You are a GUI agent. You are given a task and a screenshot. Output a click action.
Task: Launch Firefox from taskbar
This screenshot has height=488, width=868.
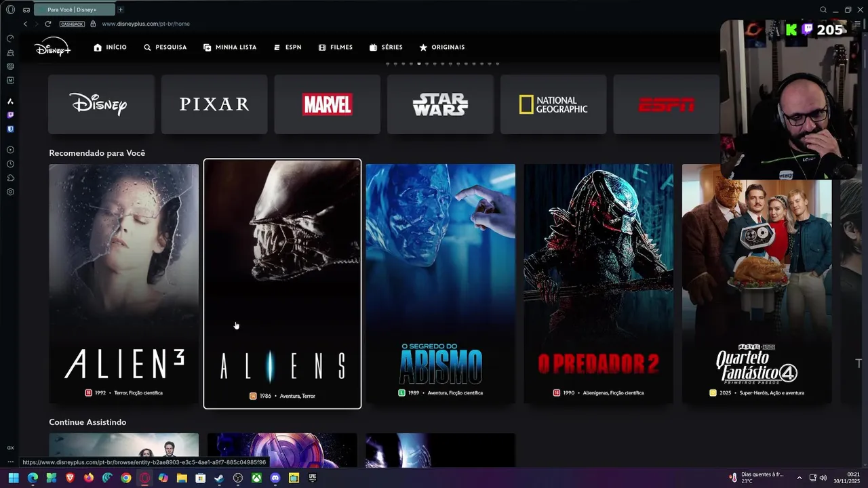[x=89, y=478]
